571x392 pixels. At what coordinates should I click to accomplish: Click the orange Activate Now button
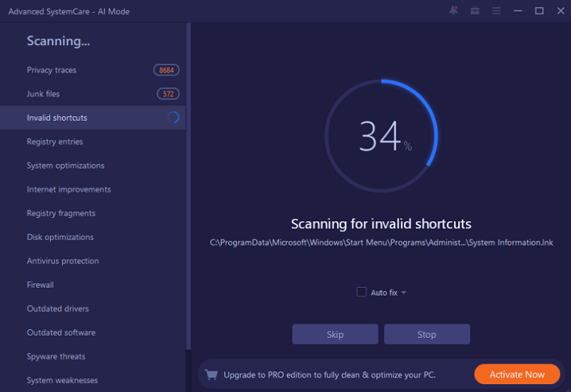pyautogui.click(x=517, y=374)
